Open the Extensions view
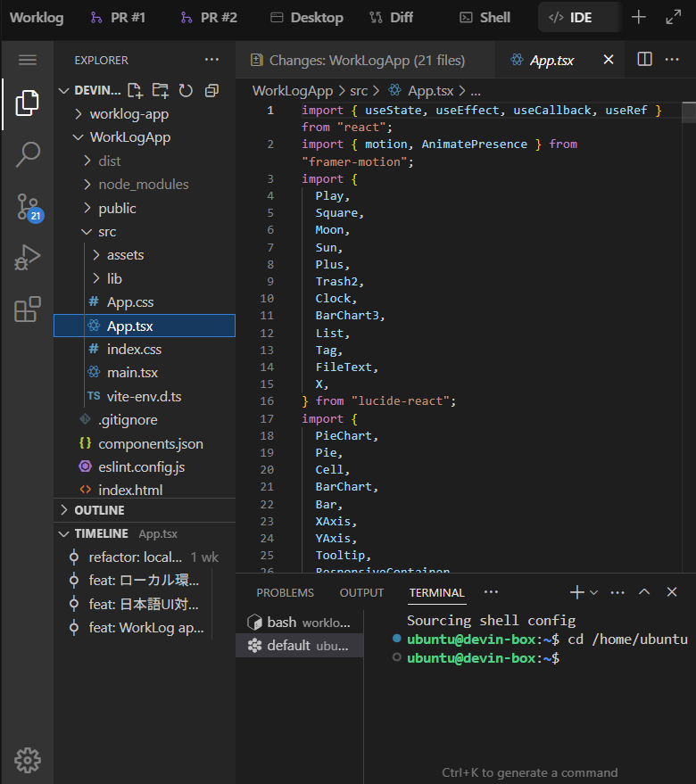The image size is (696, 784). [28, 309]
